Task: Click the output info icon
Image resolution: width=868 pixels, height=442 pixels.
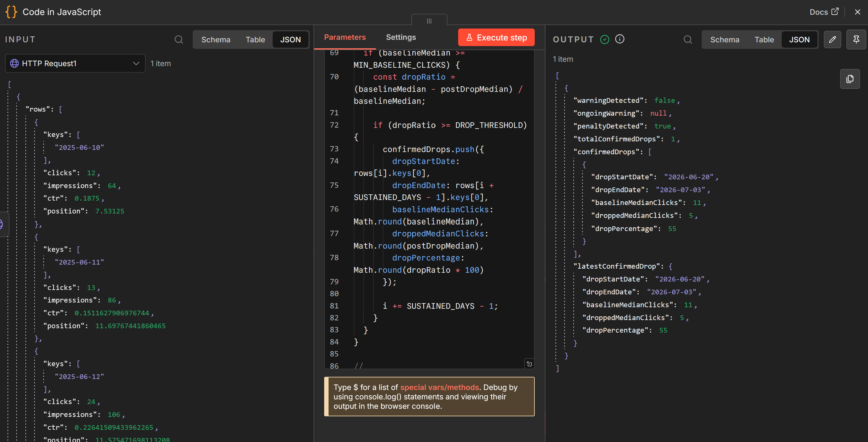Action: [620, 39]
